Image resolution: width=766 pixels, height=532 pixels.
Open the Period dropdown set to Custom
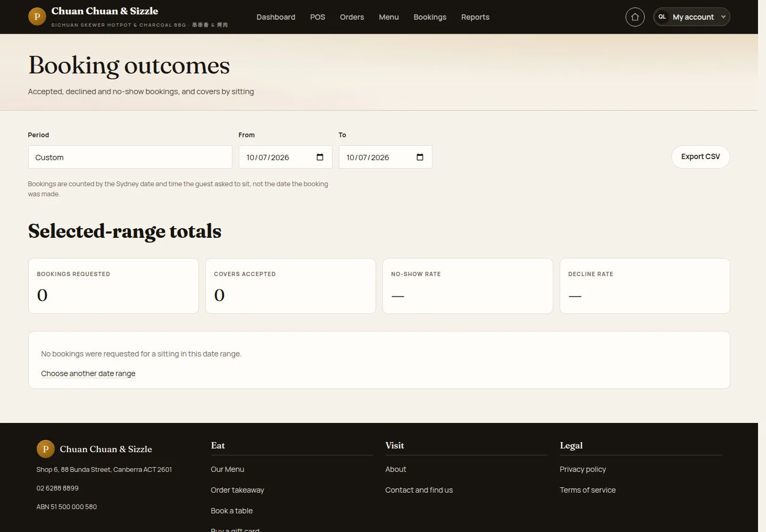pyautogui.click(x=130, y=157)
